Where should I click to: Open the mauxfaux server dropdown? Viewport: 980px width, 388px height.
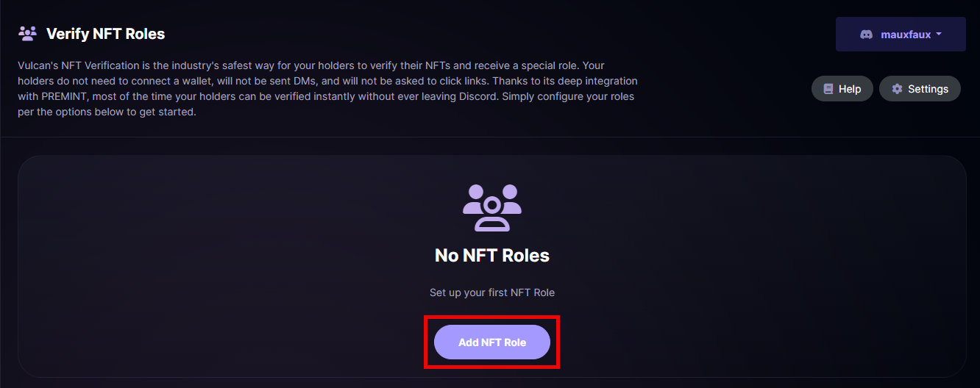tap(901, 35)
